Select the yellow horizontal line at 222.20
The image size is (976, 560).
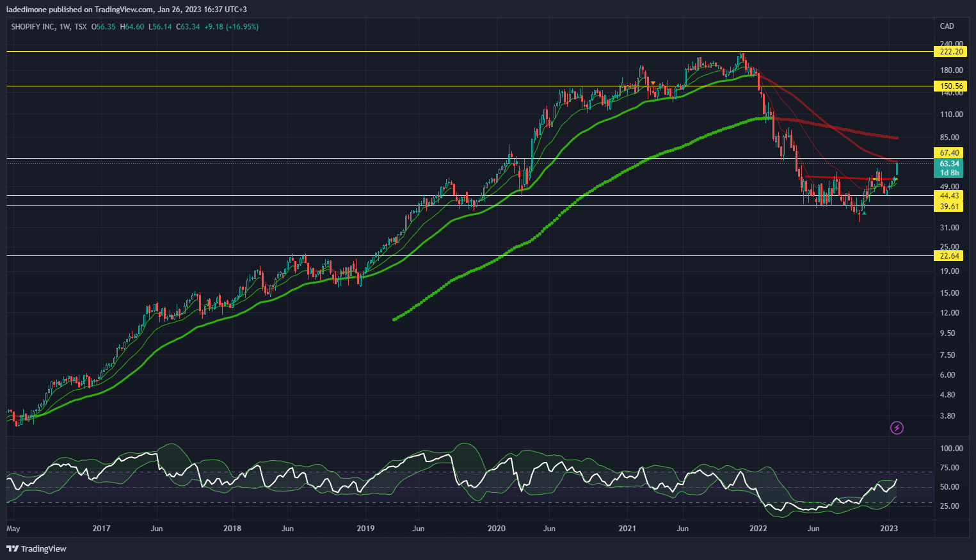[470, 52]
